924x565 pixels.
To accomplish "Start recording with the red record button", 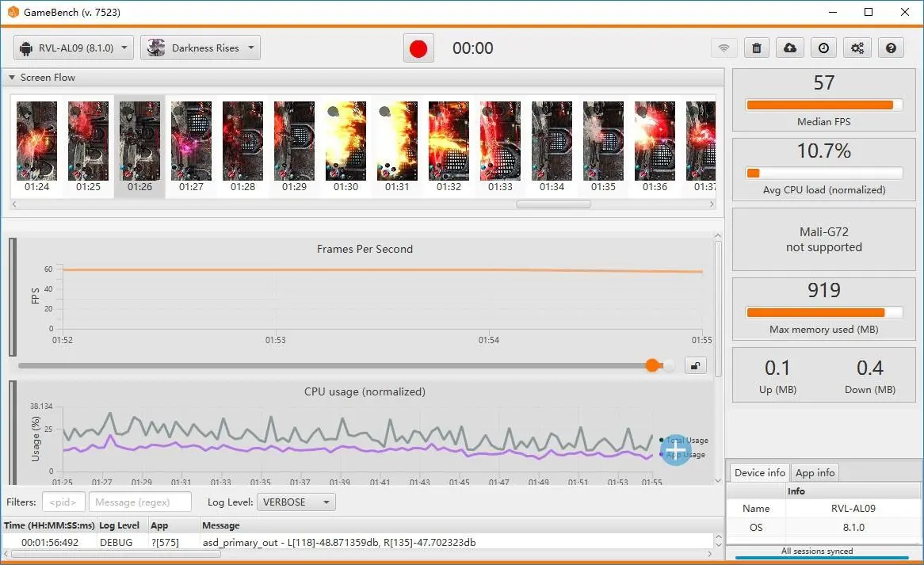I will pos(418,48).
